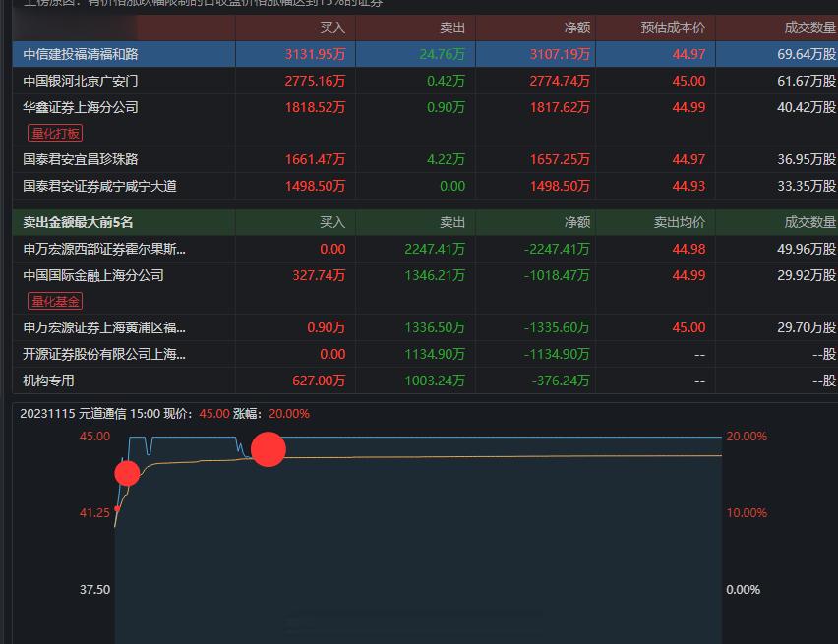
Task: Click the 33.35万股 volume cell
Action: tap(807, 186)
